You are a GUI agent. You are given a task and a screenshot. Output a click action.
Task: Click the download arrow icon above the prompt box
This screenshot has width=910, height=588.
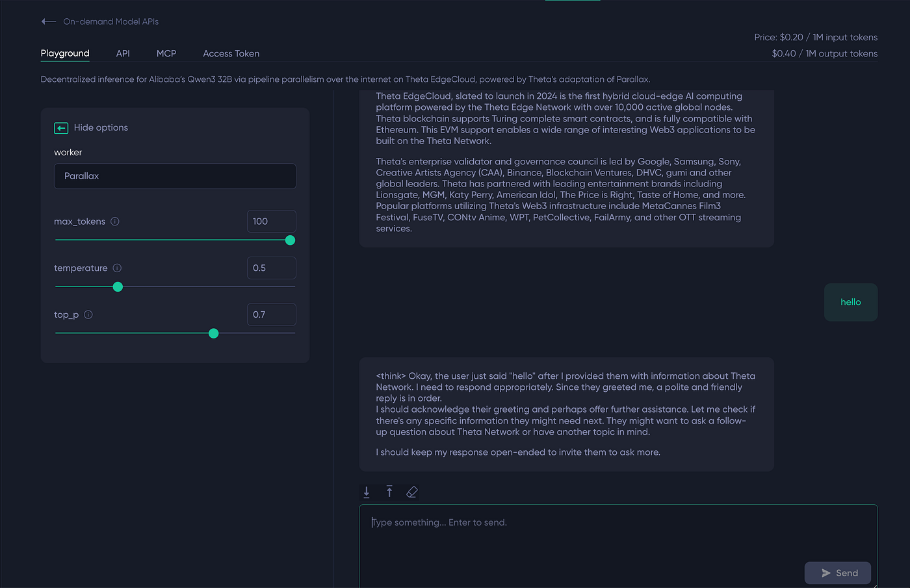pyautogui.click(x=367, y=492)
